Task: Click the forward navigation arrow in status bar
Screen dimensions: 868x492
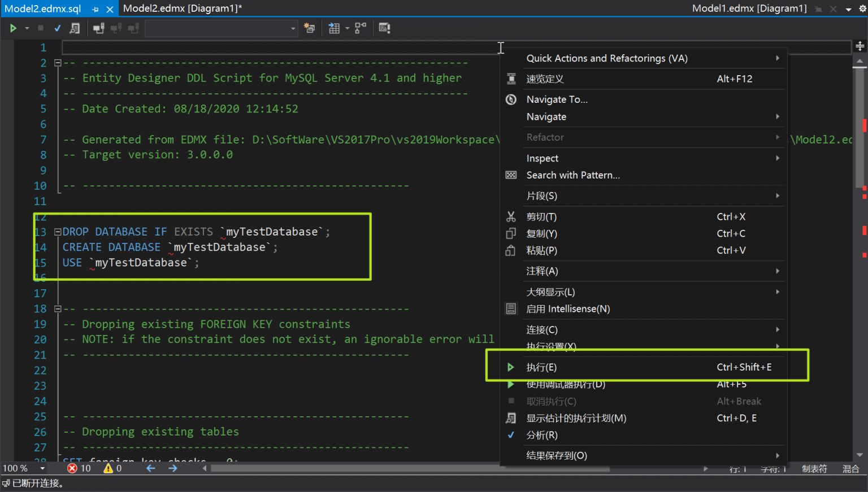Action: (173, 468)
